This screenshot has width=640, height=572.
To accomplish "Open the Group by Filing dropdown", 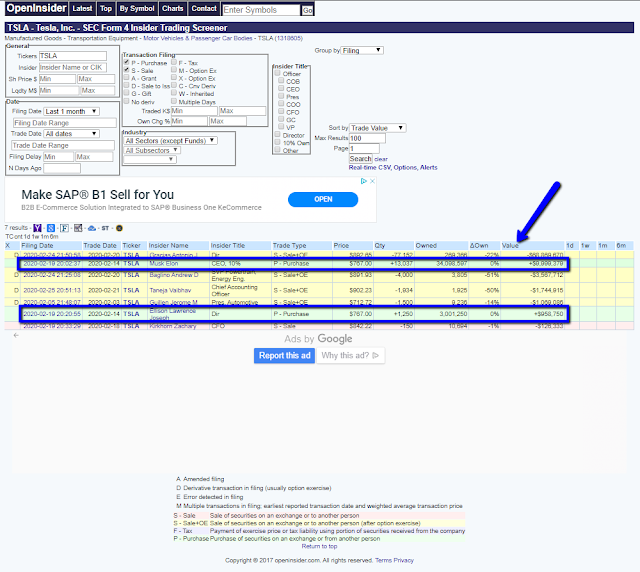I will tap(362, 50).
